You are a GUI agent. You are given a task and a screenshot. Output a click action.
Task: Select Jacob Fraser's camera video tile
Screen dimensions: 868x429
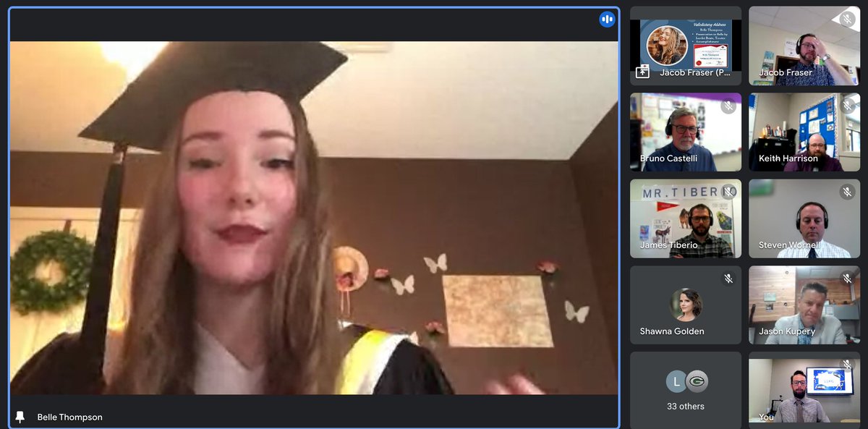(x=804, y=46)
